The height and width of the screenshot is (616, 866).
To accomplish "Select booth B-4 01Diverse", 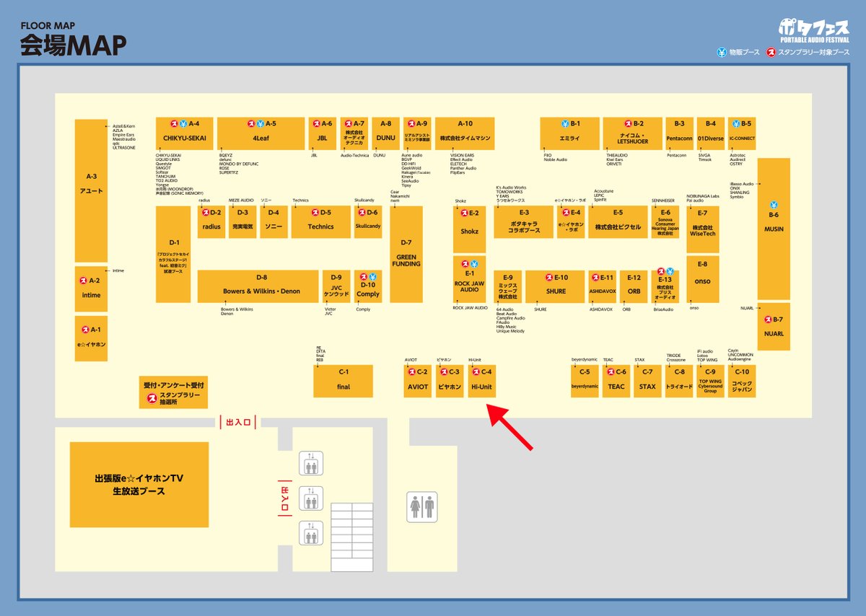I will [711, 133].
